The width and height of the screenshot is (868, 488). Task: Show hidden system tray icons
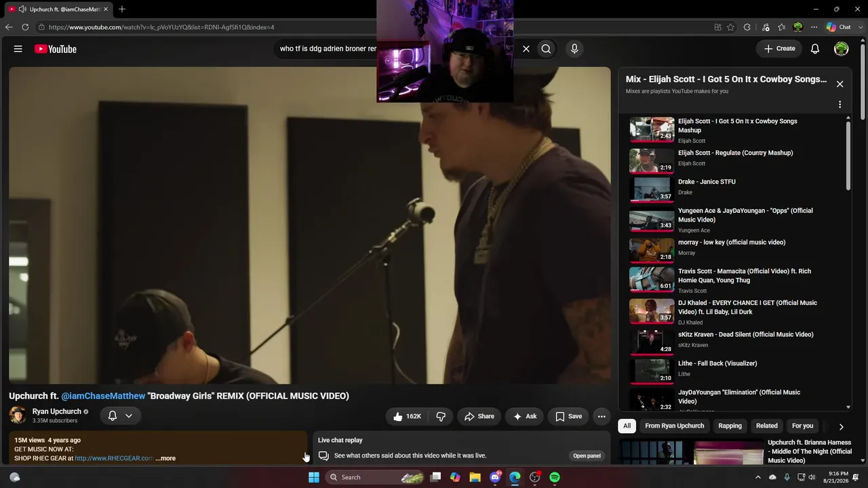click(758, 477)
